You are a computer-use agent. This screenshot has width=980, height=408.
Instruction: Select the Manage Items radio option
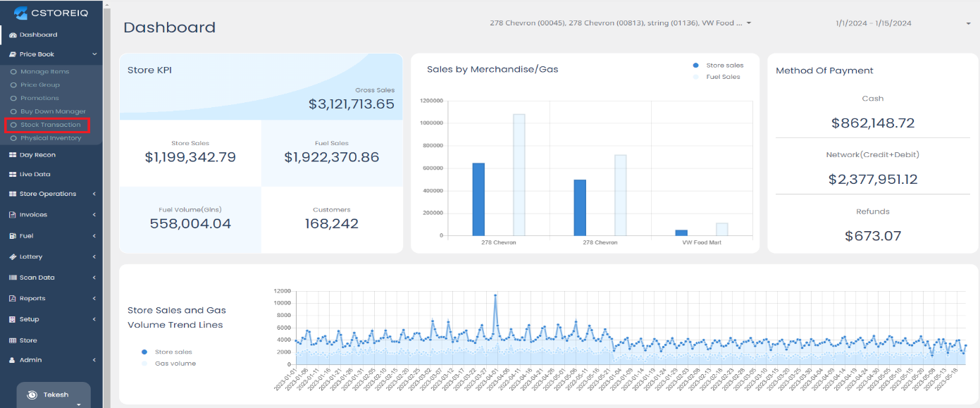[x=13, y=72]
